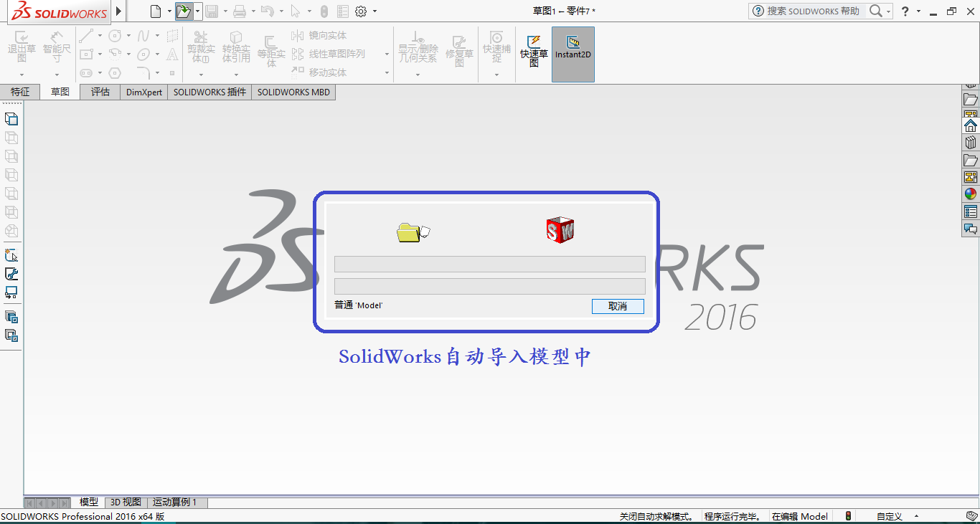Click Mirror Entities (镜向实体) button
The width and height of the screenshot is (980, 524).
coord(319,35)
